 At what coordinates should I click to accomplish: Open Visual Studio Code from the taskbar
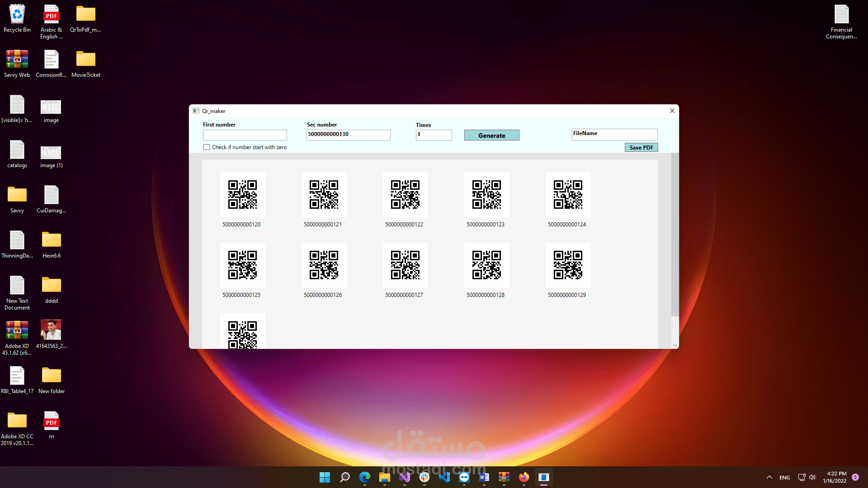(x=444, y=477)
